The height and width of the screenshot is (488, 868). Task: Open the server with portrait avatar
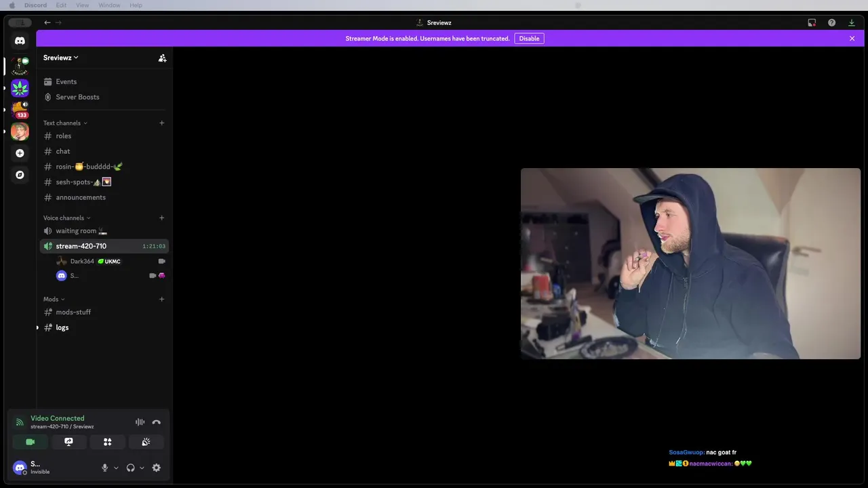click(20, 131)
